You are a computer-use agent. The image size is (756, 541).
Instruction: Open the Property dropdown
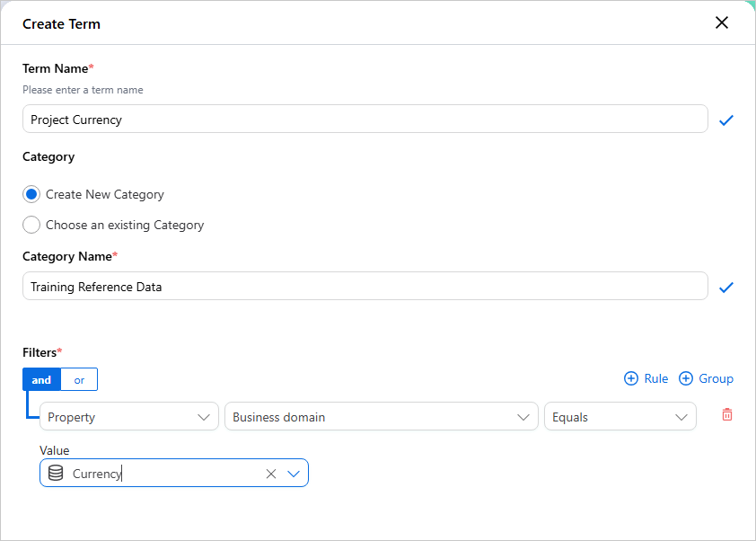point(129,416)
